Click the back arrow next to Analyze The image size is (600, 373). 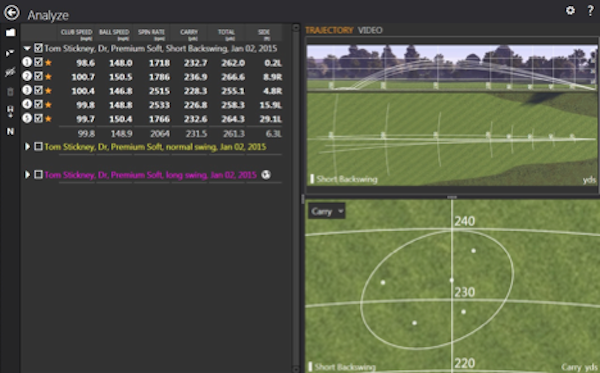(x=11, y=13)
